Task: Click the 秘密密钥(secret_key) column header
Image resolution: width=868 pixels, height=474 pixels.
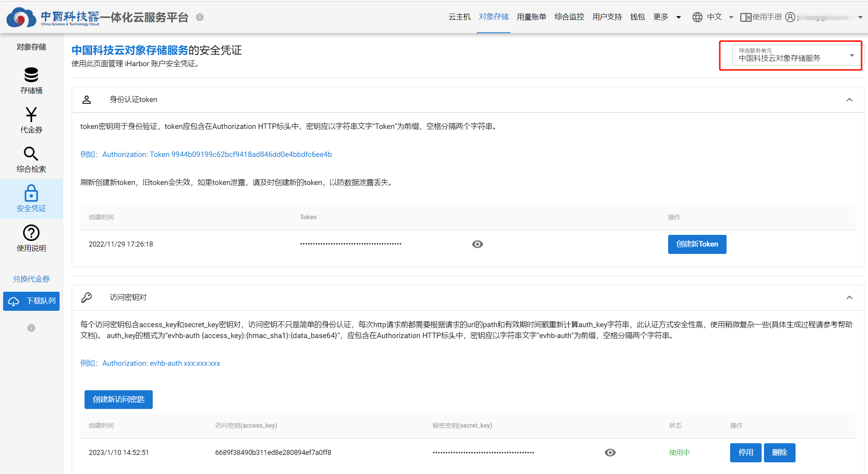Action: [462, 426]
